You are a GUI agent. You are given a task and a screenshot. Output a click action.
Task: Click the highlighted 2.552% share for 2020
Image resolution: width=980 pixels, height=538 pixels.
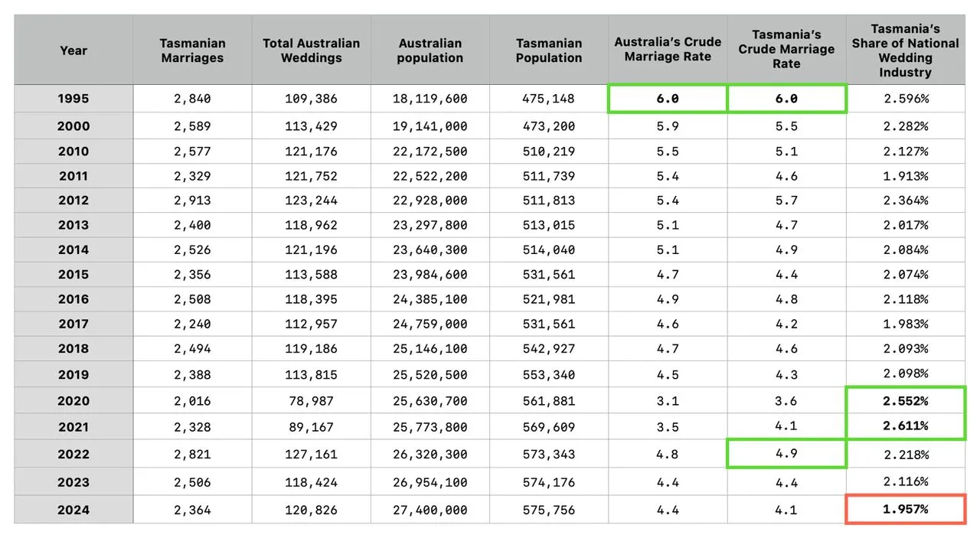(906, 400)
